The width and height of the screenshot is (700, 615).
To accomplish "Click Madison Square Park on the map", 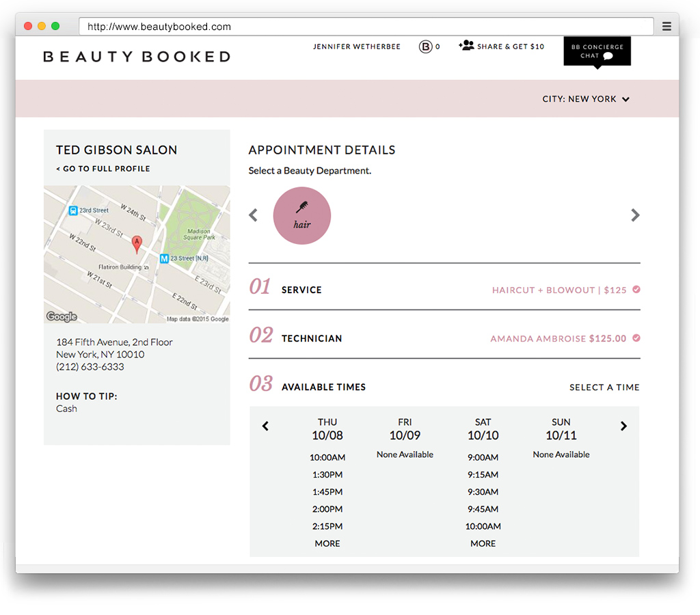I will point(199,234).
